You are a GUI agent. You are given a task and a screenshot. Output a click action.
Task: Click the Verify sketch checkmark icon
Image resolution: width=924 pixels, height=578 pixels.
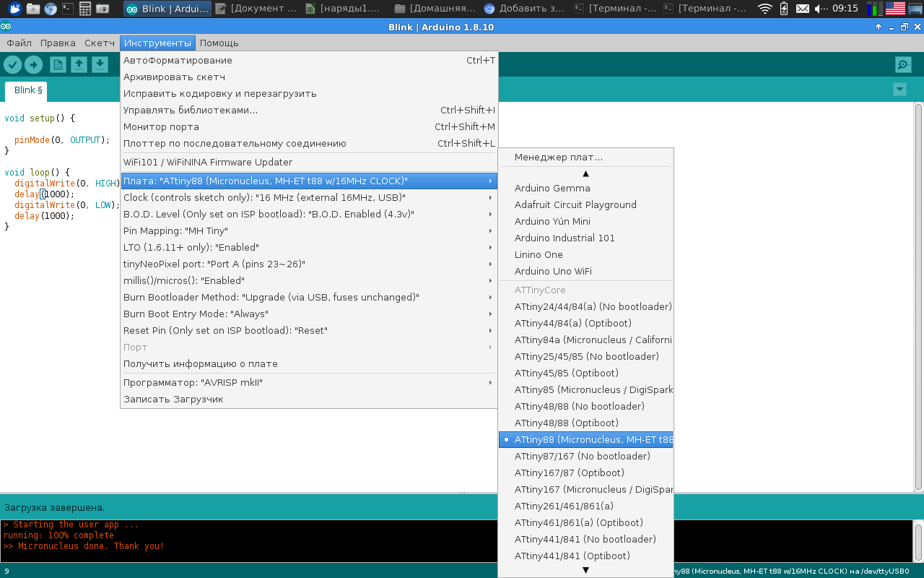click(x=12, y=65)
